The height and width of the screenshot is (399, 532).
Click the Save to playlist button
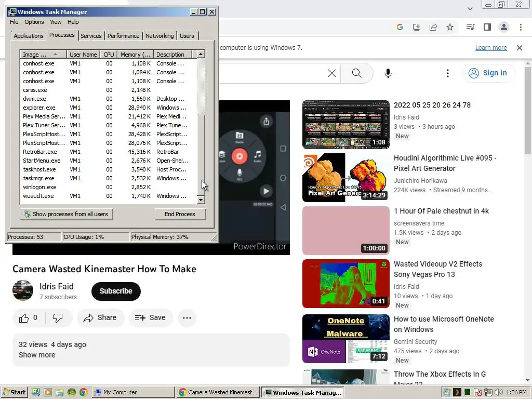pos(150,318)
